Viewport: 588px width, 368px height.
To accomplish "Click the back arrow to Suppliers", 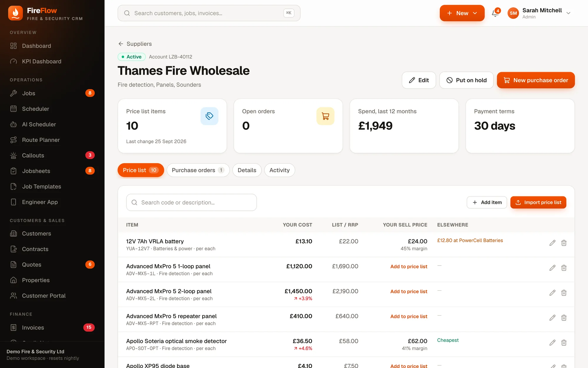I will (x=121, y=44).
